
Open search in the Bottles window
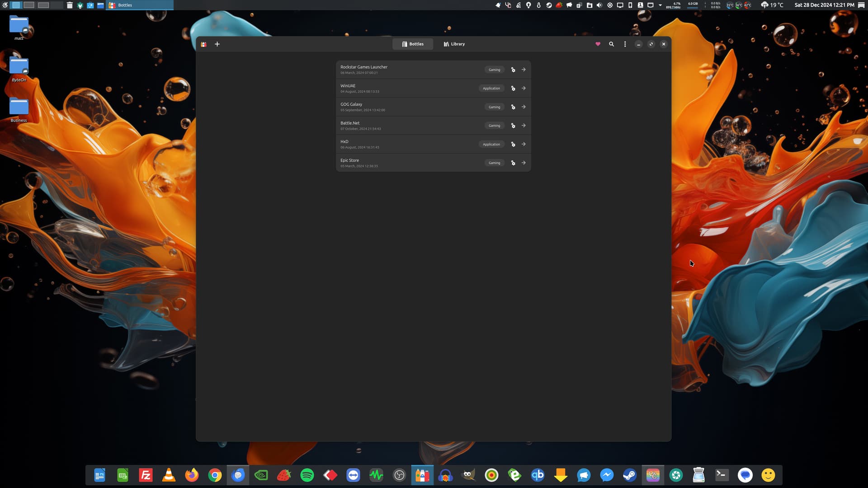click(x=611, y=44)
